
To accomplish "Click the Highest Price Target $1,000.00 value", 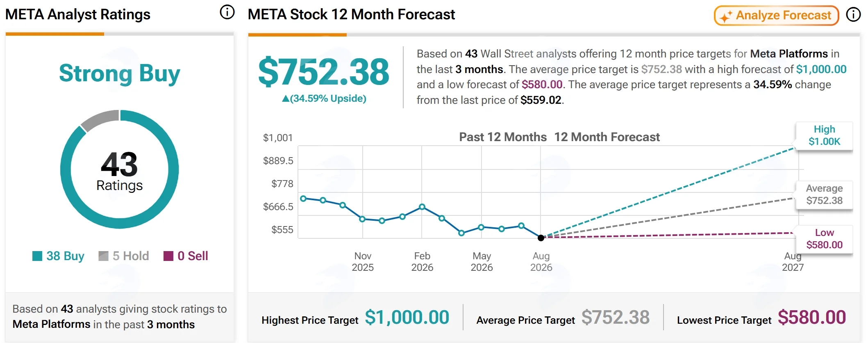I will click(x=407, y=318).
